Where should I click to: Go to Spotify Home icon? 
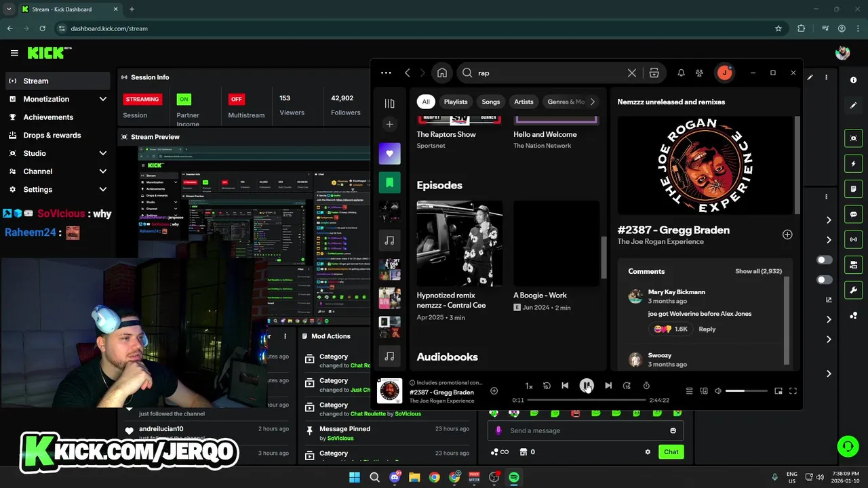coord(442,73)
